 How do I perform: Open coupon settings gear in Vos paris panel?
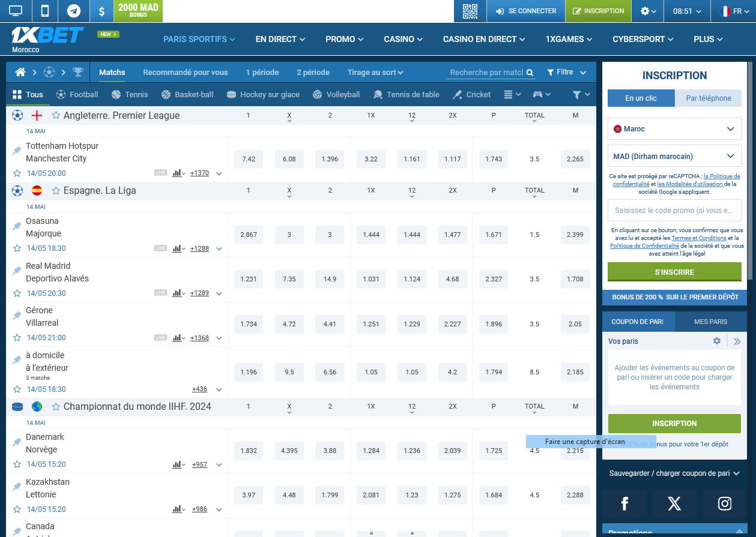[x=716, y=341]
